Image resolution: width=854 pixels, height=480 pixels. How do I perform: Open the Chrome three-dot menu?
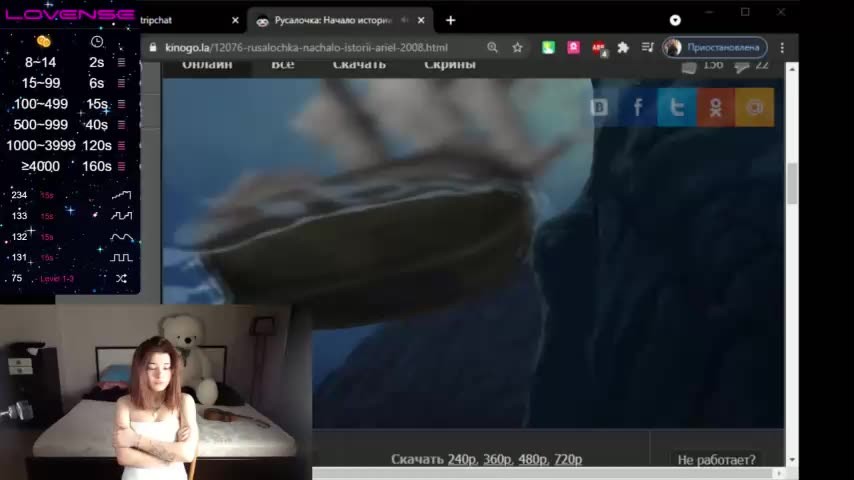(782, 47)
